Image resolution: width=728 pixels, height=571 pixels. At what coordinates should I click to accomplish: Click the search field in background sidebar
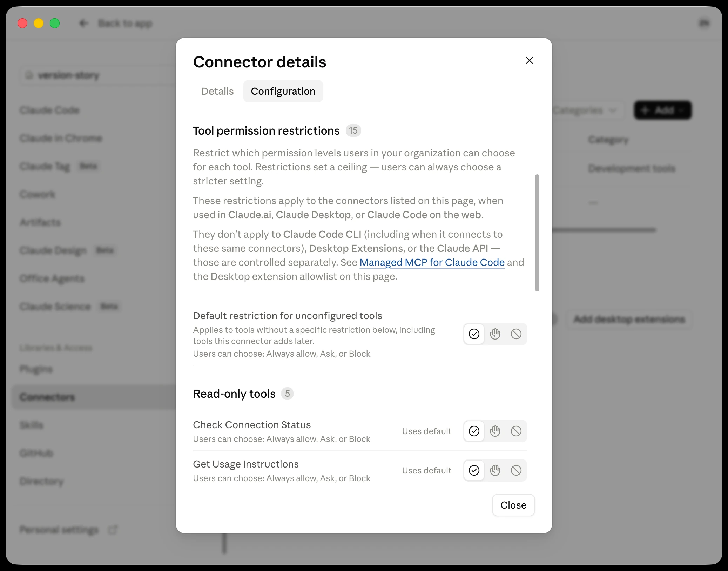click(98, 75)
